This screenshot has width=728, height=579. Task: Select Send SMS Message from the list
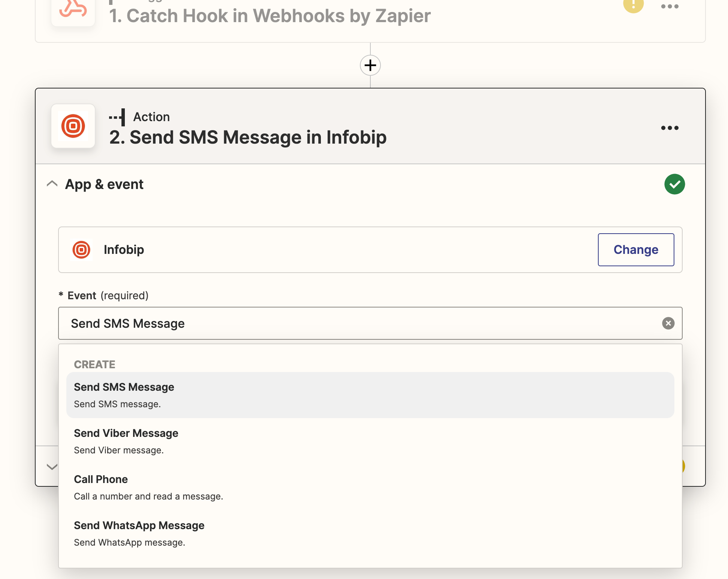pyautogui.click(x=370, y=395)
